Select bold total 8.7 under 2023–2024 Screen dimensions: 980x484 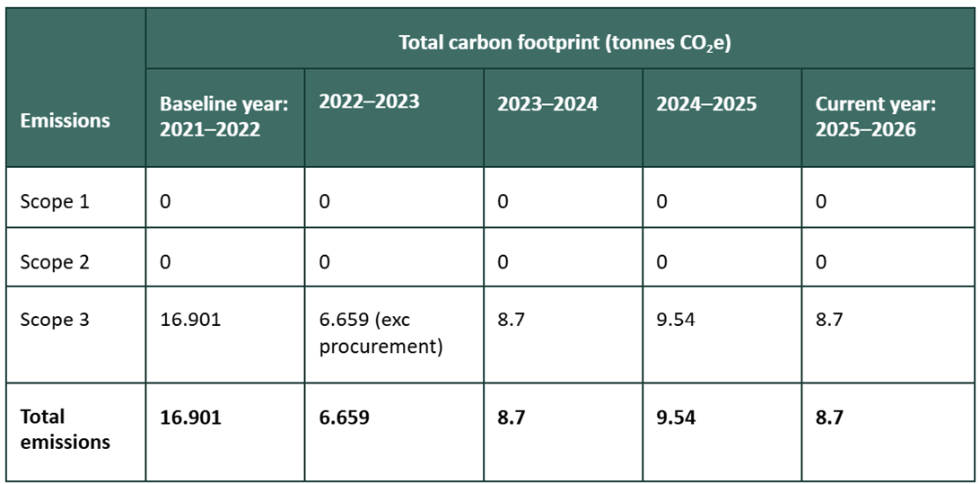click(x=512, y=417)
